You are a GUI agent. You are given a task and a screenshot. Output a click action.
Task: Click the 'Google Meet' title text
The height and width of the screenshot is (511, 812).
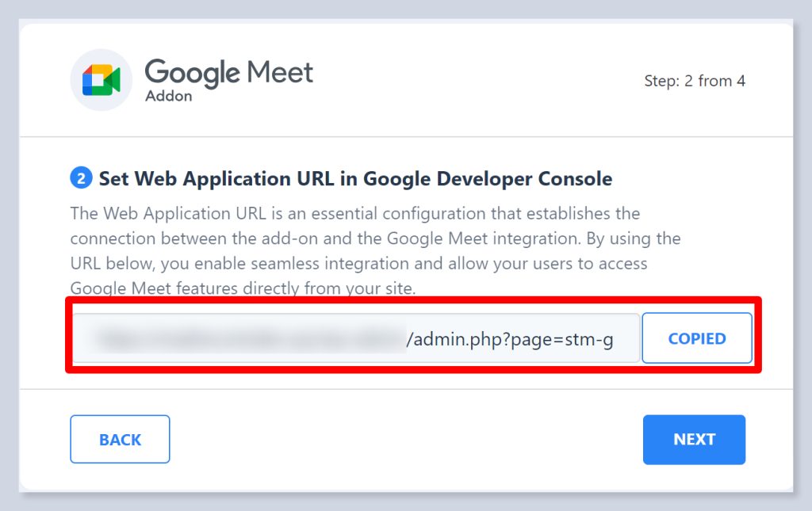point(229,73)
